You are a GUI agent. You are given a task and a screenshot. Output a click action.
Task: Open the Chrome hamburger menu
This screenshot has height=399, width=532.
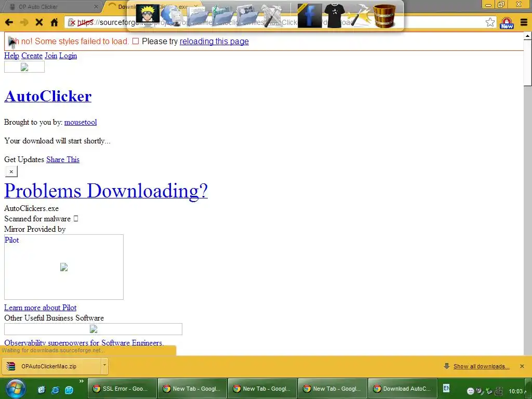pos(524,22)
